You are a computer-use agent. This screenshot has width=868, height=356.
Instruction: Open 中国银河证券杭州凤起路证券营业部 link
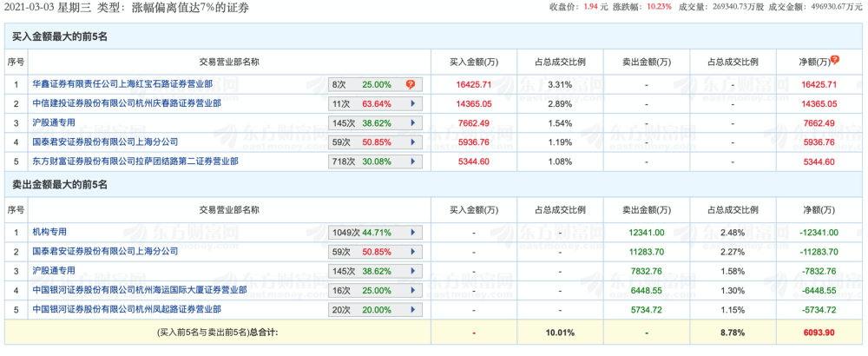[x=127, y=310]
